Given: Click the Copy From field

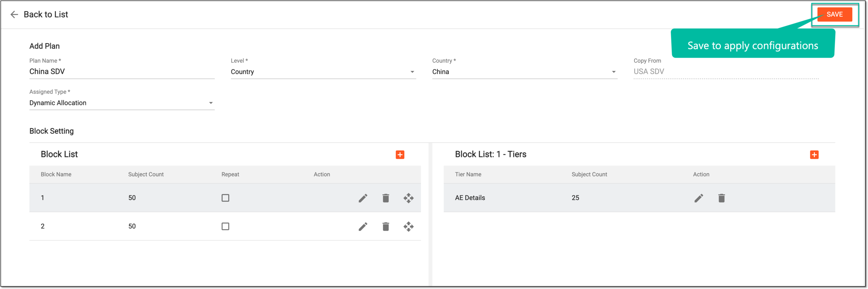Looking at the screenshot, I should tap(726, 72).
